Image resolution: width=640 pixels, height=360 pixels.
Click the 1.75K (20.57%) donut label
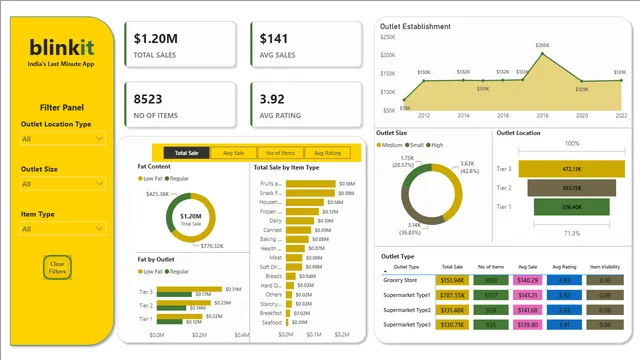pyautogui.click(x=403, y=161)
